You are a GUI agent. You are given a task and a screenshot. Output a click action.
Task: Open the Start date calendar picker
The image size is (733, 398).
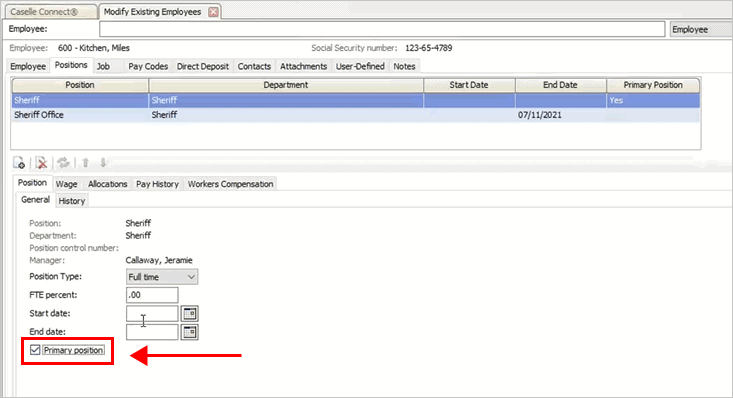[x=189, y=313]
